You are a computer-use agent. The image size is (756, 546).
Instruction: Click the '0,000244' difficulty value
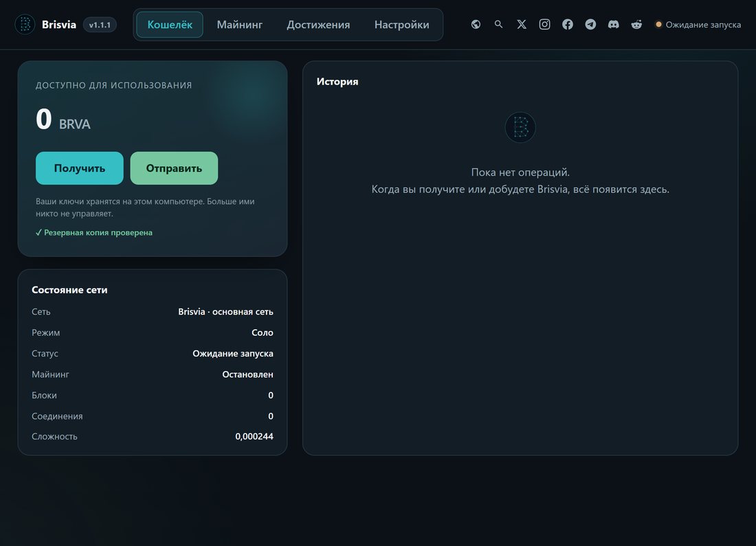tap(254, 436)
